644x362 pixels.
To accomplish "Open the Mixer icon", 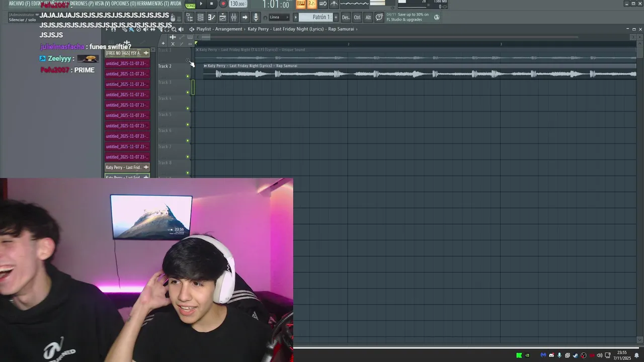I will click(x=233, y=18).
